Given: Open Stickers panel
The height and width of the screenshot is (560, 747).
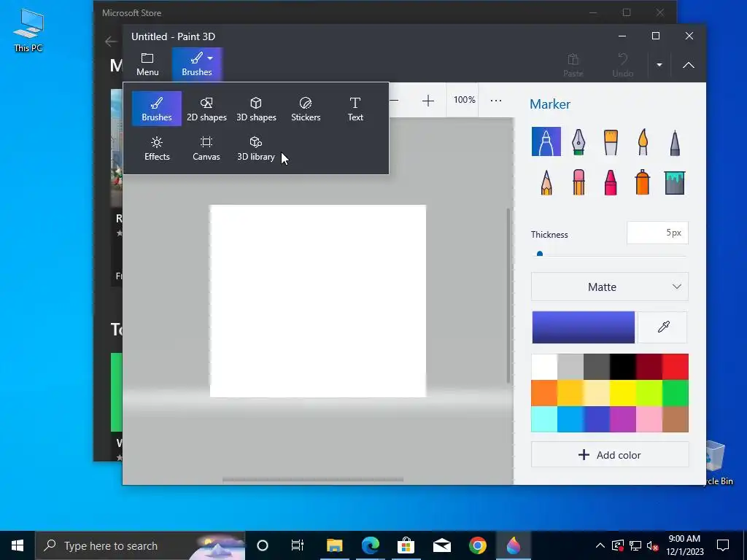Looking at the screenshot, I should [306, 109].
